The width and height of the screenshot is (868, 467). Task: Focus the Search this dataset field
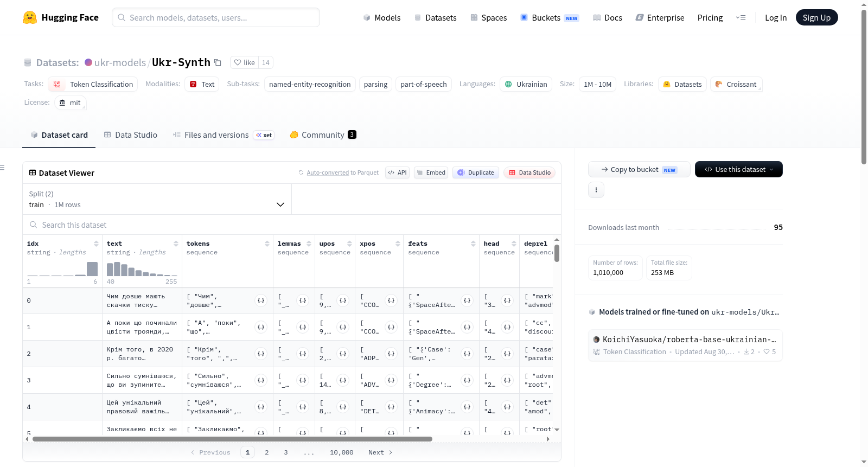pyautogui.click(x=292, y=225)
